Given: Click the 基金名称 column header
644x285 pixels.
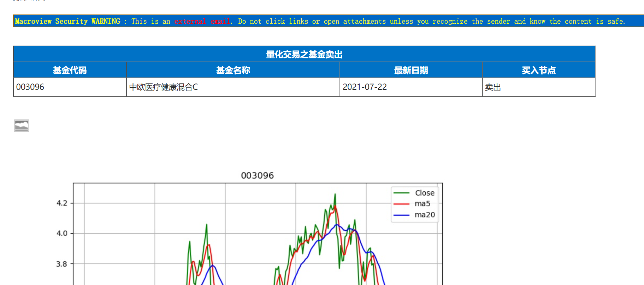Looking at the screenshot, I should point(233,70).
